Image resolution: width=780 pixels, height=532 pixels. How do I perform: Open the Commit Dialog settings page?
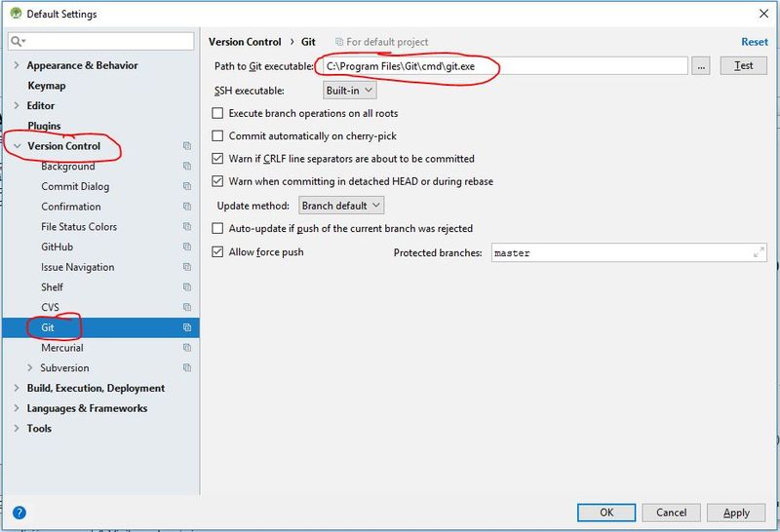coord(75,186)
